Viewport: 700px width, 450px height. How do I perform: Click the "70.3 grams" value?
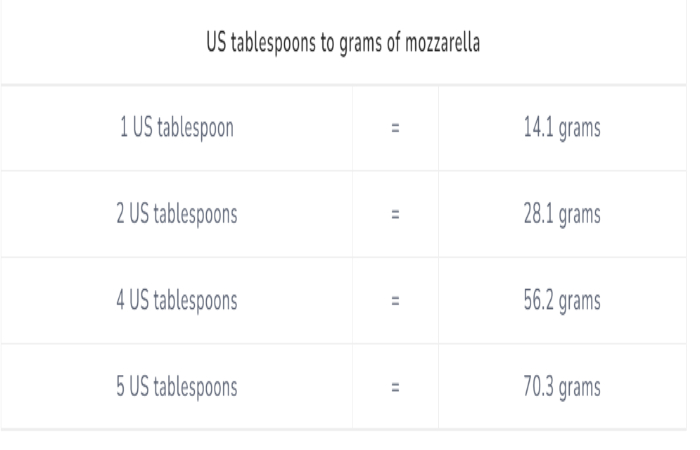[x=562, y=387]
